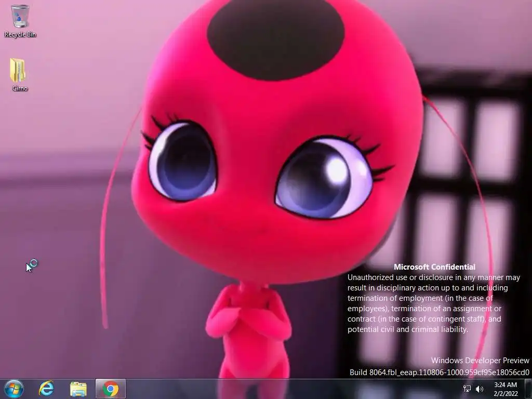Open the network status tray icon
This screenshot has height=399, width=532.
[x=467, y=389]
